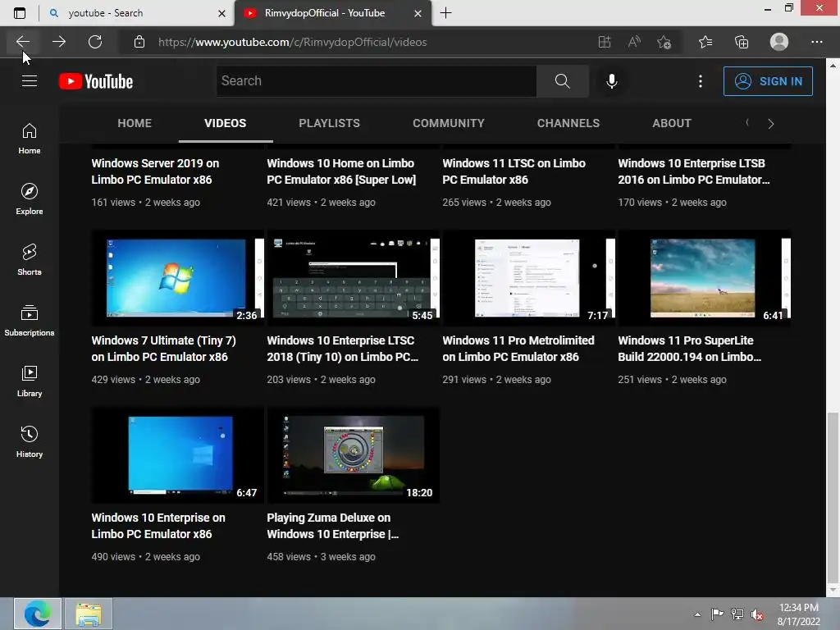Viewport: 840px width, 630px height.
Task: Open Windows 10 Home Super Low video
Action: coord(341,171)
